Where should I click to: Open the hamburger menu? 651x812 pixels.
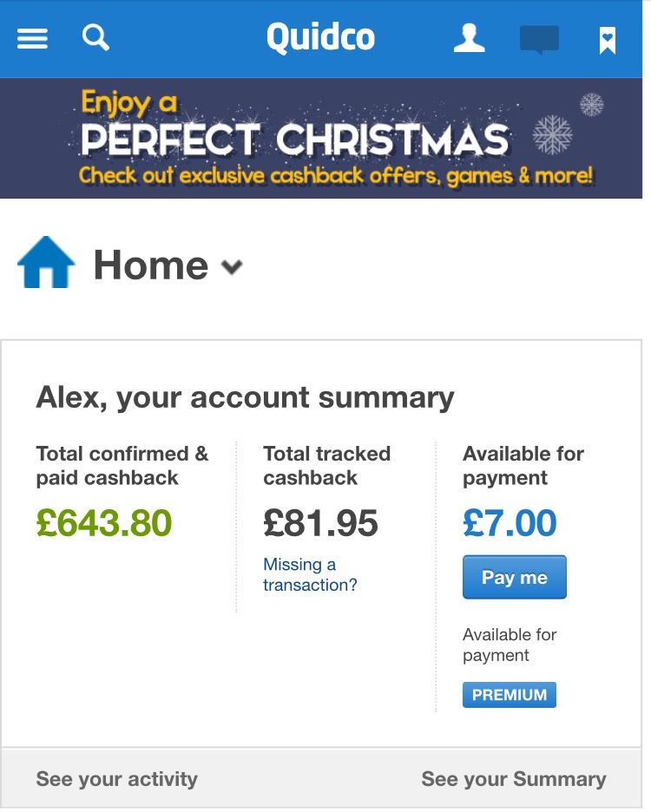coord(32,38)
